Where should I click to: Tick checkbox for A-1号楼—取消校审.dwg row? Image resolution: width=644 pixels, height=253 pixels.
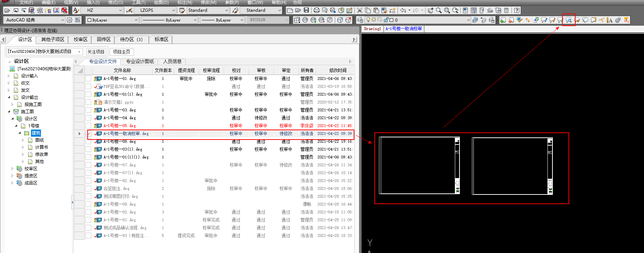88,133
